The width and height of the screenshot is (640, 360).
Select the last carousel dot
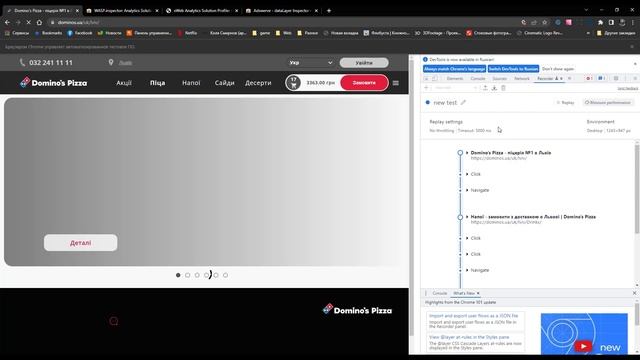[x=225, y=275]
